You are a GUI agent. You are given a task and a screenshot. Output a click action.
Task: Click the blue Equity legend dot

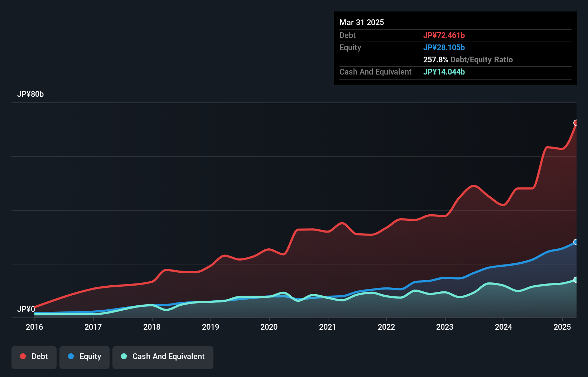(71, 356)
